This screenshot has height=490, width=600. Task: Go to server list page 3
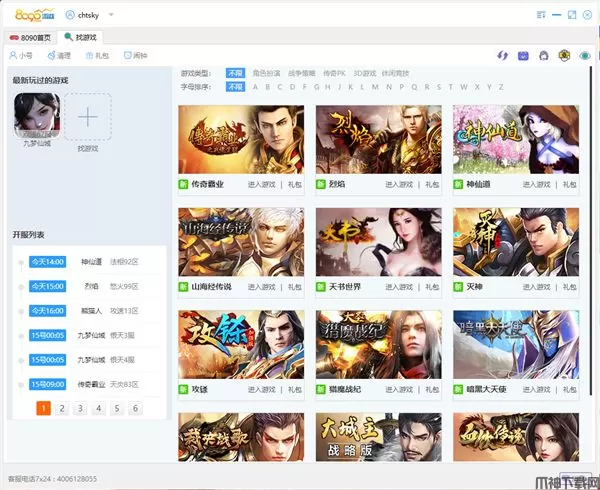(x=80, y=409)
